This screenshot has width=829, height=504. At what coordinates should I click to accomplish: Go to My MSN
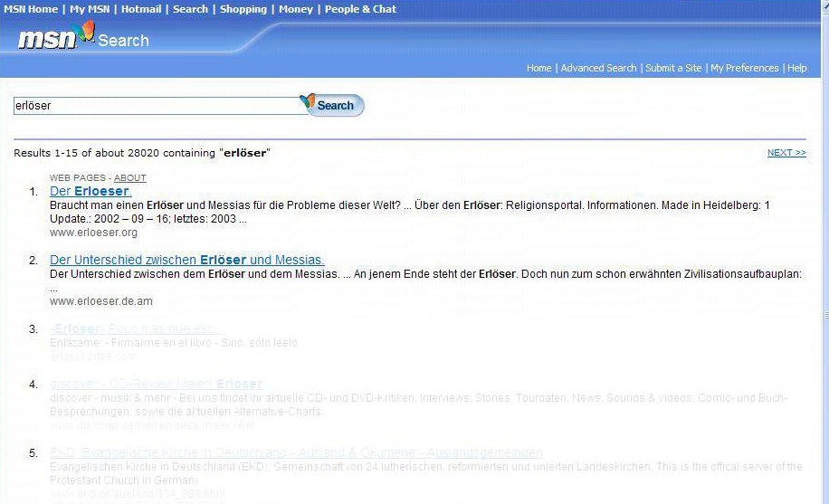click(89, 9)
